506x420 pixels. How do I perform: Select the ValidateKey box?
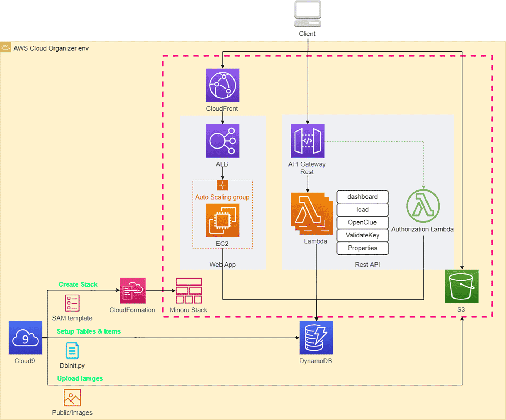click(x=363, y=235)
